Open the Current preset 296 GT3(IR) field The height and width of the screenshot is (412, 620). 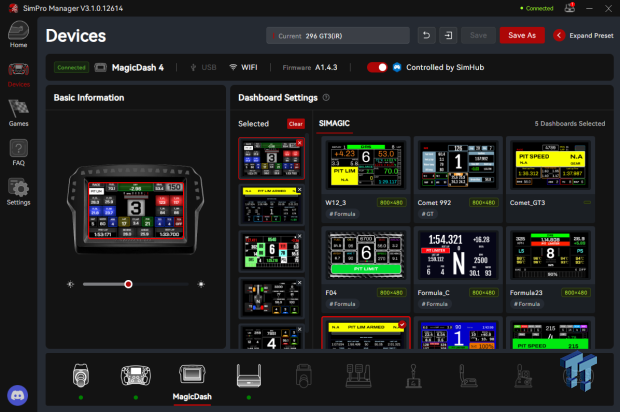click(x=338, y=36)
